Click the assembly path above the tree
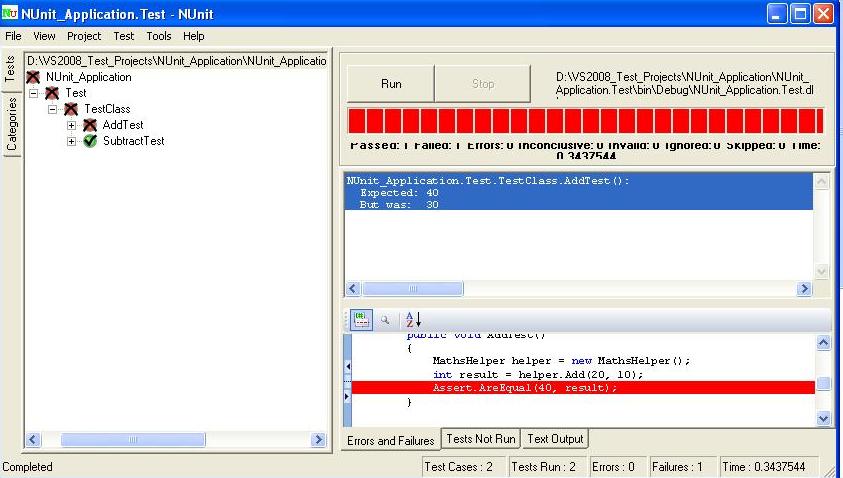843x478 pixels. [176, 61]
